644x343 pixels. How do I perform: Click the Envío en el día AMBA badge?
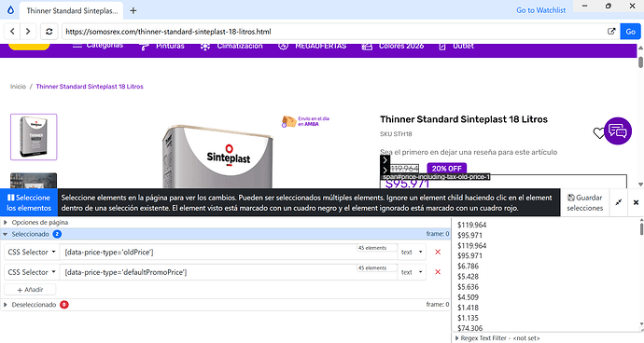[x=305, y=121]
